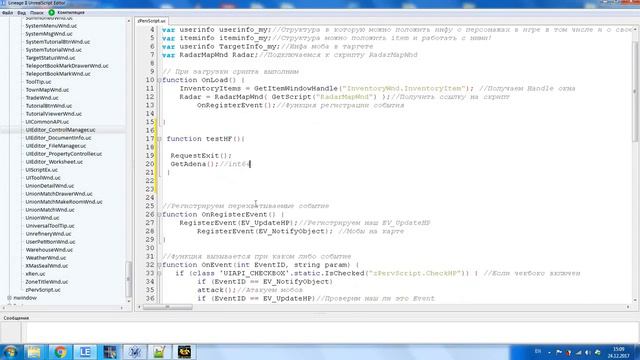Image resolution: width=640 pixels, height=360 pixels.
Task: Select TradeWnd.uc in the file tree
Action: coord(42,98)
